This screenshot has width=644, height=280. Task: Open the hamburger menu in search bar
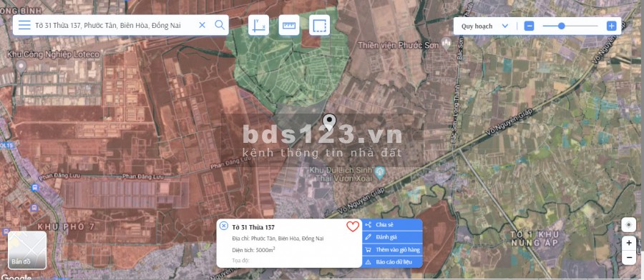tap(24, 25)
